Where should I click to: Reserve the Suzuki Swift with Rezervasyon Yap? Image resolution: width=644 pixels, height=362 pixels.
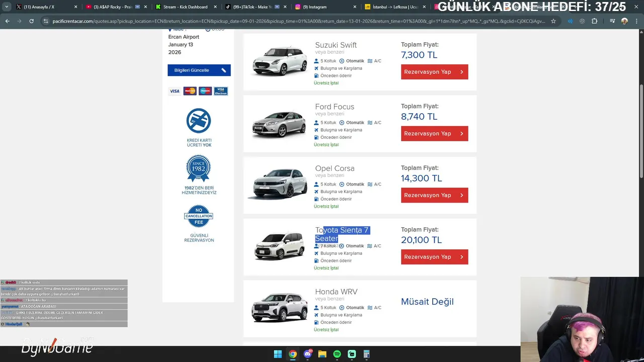(x=434, y=72)
